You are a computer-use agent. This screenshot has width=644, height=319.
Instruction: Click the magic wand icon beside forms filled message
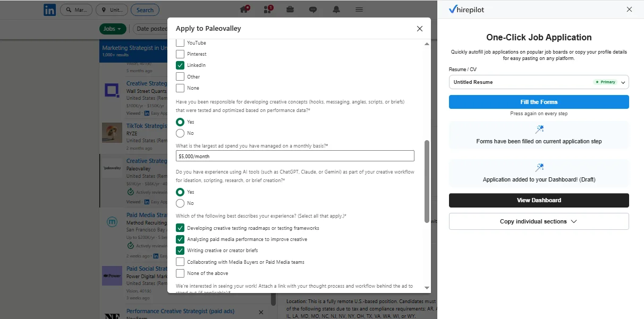539,130
